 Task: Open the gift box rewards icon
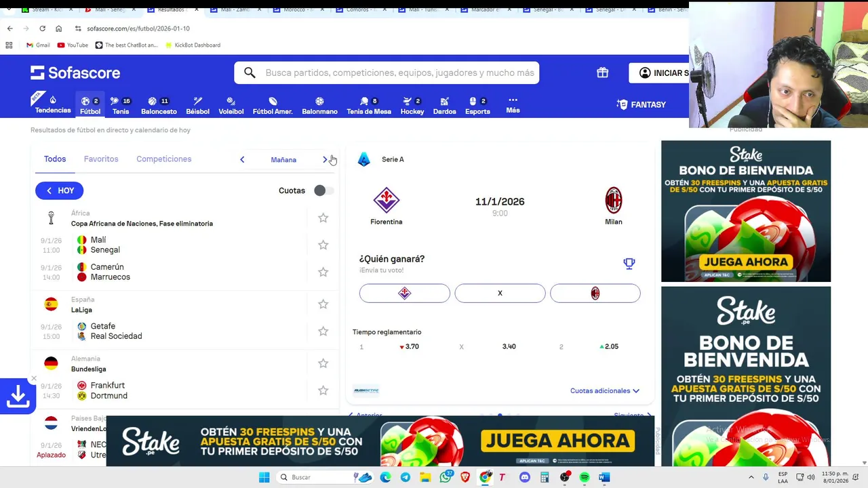[x=602, y=73]
